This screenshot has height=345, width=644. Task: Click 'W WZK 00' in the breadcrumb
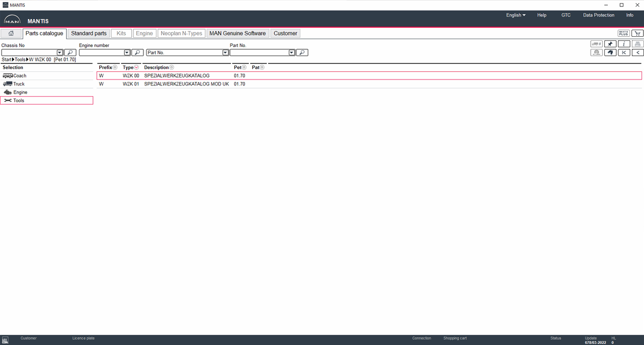pos(40,60)
